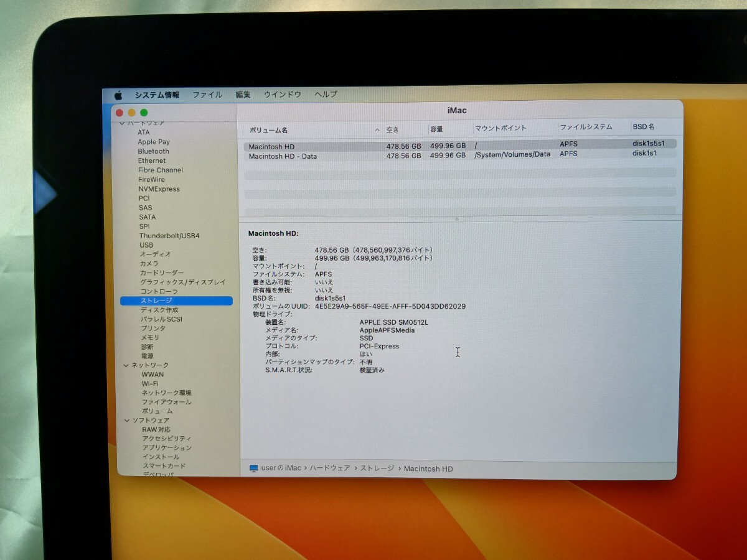Select WWAN in the sidebar
This screenshot has height=560, width=747.
pyautogui.click(x=153, y=375)
